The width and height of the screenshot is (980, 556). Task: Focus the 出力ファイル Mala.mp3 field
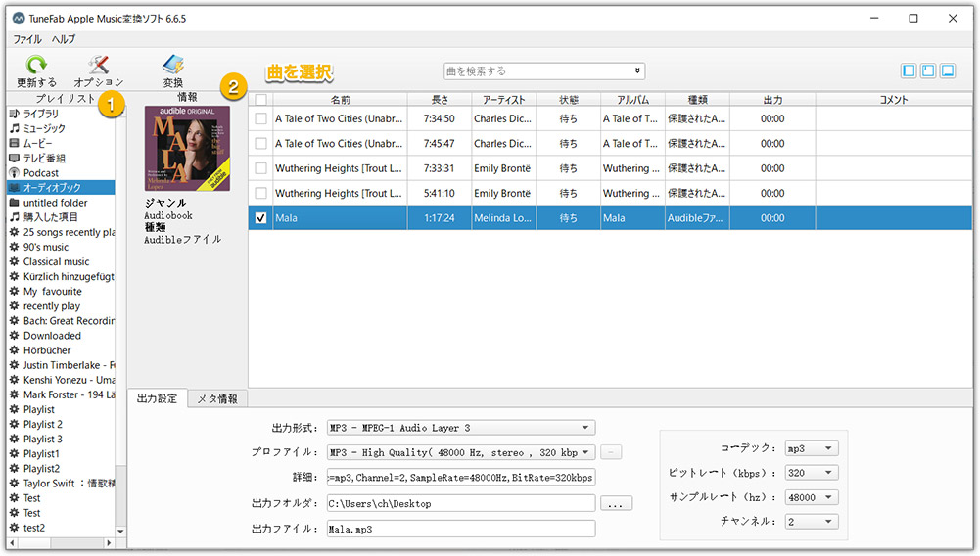(x=460, y=530)
